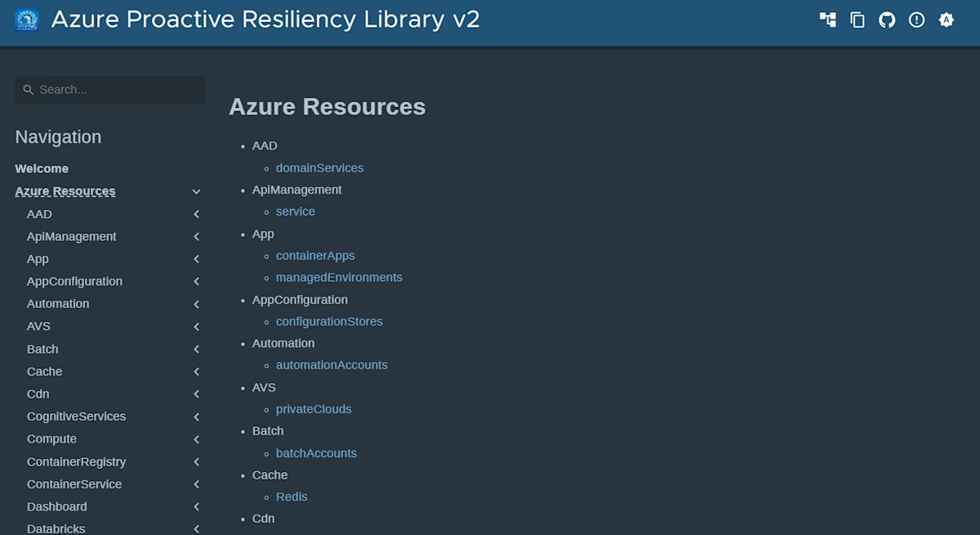Click the site logo beside the title

point(27,19)
